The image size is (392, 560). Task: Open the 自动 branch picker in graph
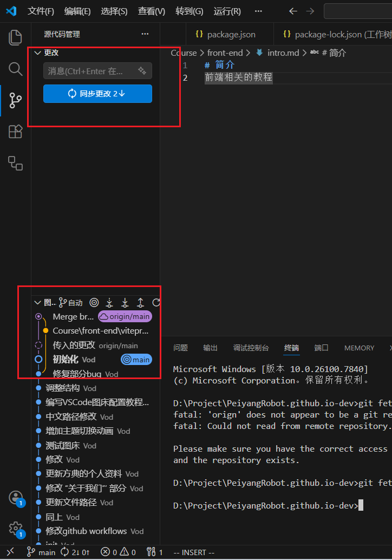(x=71, y=303)
